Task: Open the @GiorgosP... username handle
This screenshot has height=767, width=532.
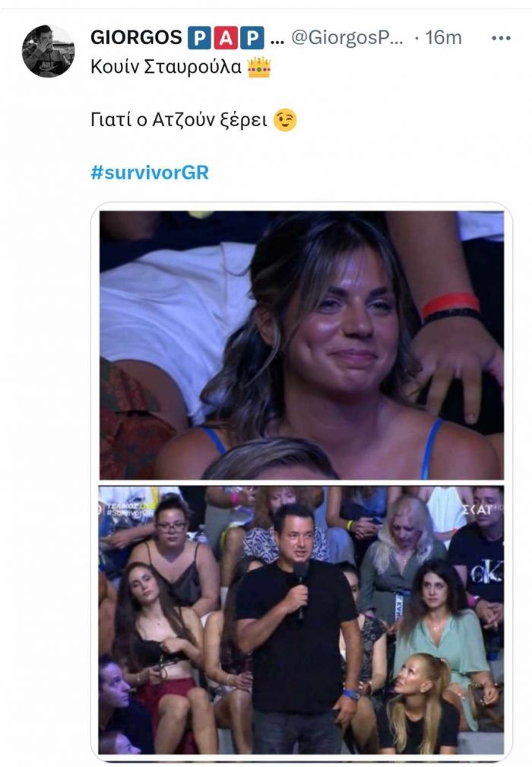Action: pyautogui.click(x=347, y=38)
